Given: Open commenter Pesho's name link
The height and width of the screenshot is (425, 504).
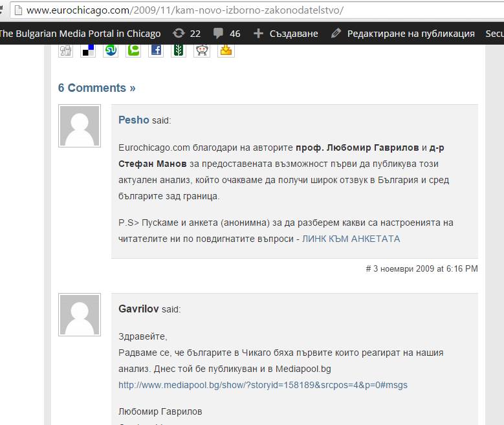Looking at the screenshot, I should pyautogui.click(x=134, y=120).
